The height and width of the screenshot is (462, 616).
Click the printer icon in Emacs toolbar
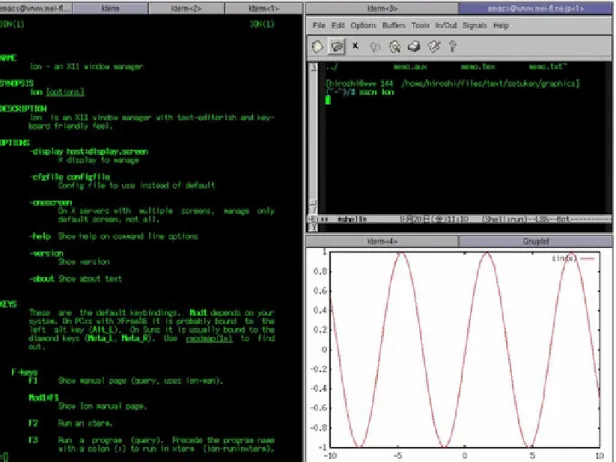click(x=414, y=47)
